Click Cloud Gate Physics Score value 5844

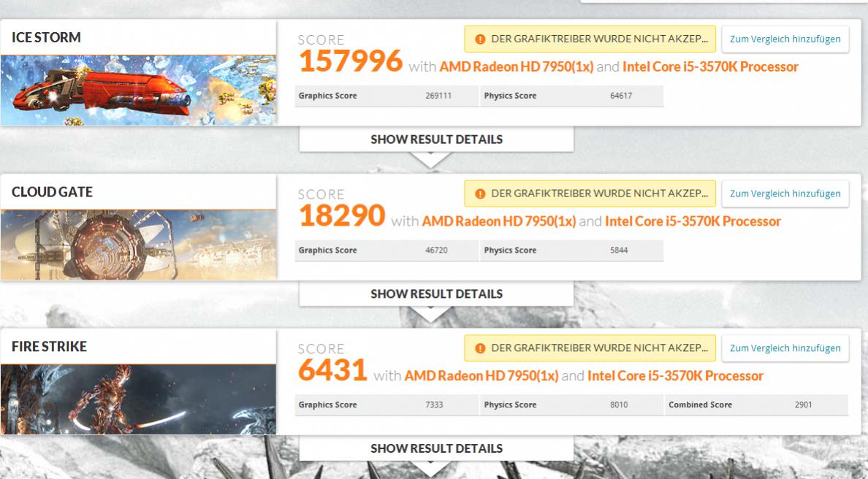[619, 250]
